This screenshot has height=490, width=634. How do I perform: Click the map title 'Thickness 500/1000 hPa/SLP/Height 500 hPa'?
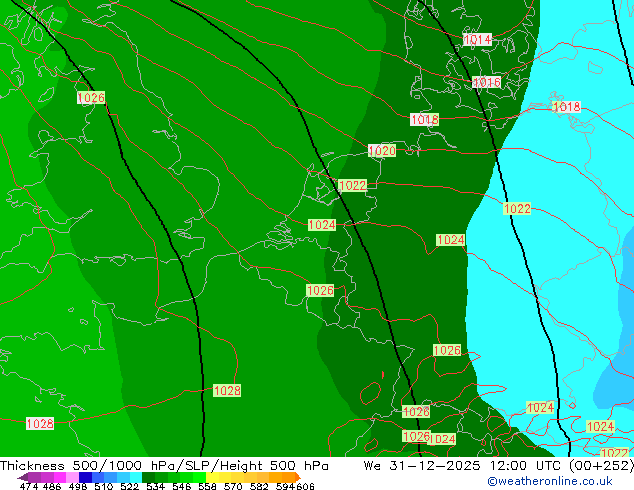point(164,465)
